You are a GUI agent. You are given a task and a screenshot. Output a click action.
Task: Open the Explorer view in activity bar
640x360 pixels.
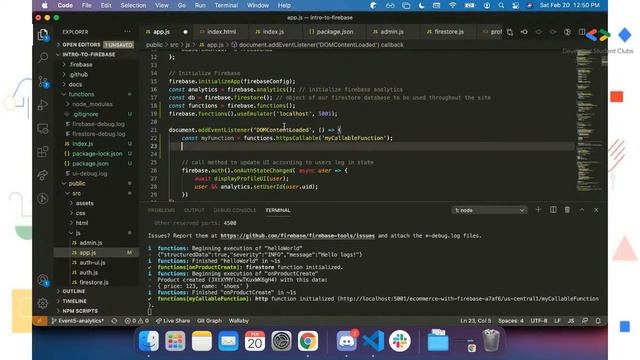coord(43,35)
